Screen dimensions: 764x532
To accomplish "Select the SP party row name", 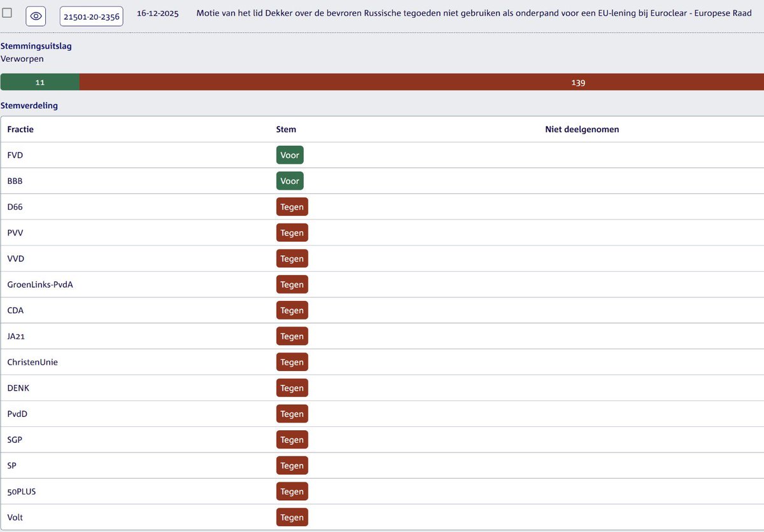I will 12,466.
